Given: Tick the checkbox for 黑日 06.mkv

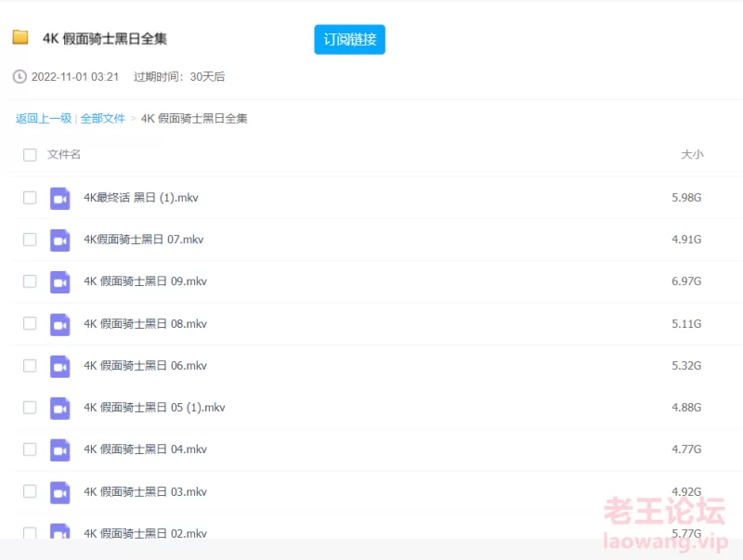Looking at the screenshot, I should click(x=30, y=366).
